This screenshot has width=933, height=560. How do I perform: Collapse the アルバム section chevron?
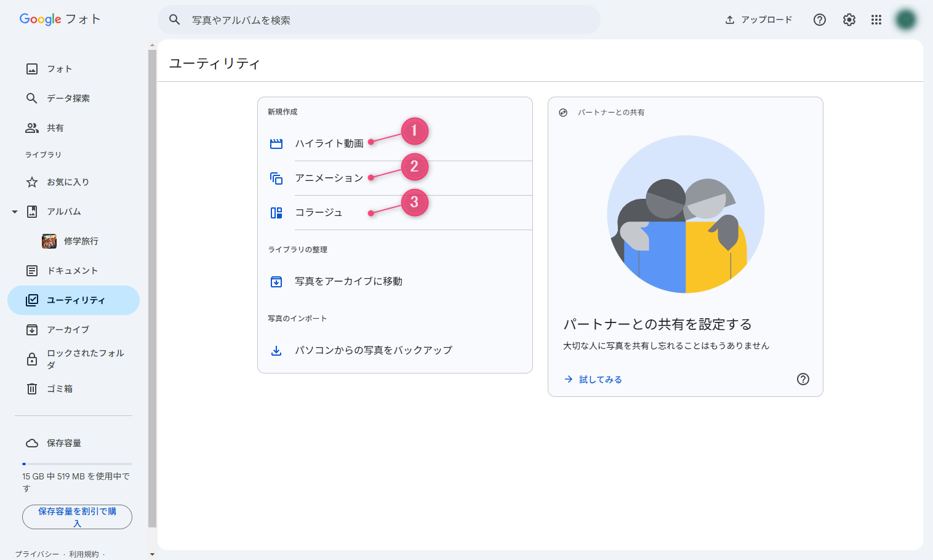[x=14, y=211]
